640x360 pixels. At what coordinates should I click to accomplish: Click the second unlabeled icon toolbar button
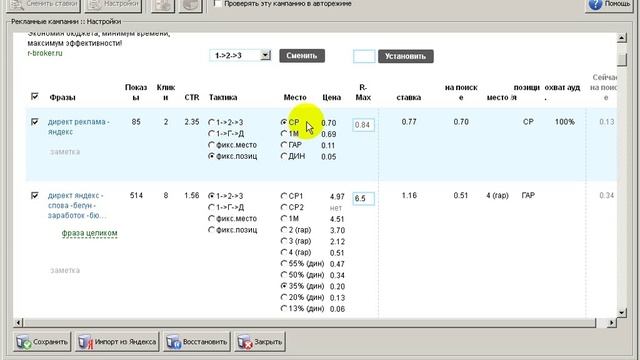pos(191,5)
